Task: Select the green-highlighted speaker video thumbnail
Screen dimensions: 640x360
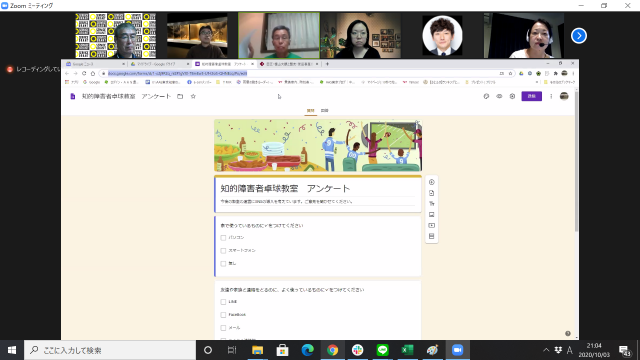Action: (x=279, y=36)
